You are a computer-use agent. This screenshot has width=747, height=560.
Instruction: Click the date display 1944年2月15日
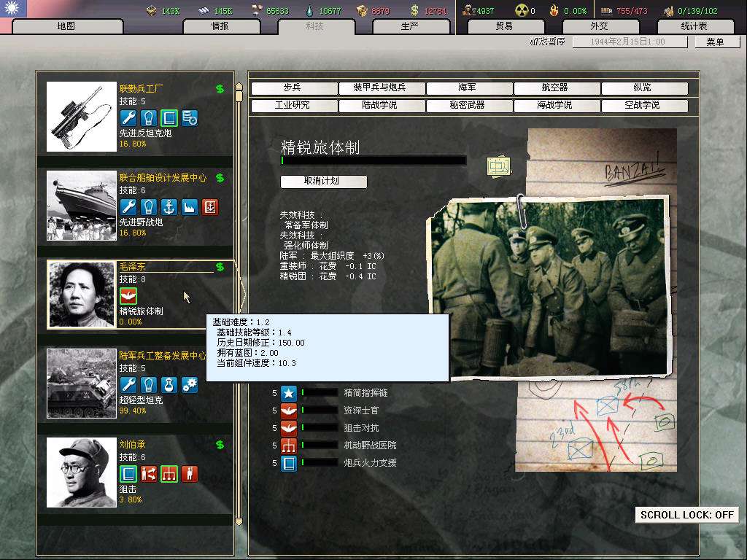[x=630, y=42]
